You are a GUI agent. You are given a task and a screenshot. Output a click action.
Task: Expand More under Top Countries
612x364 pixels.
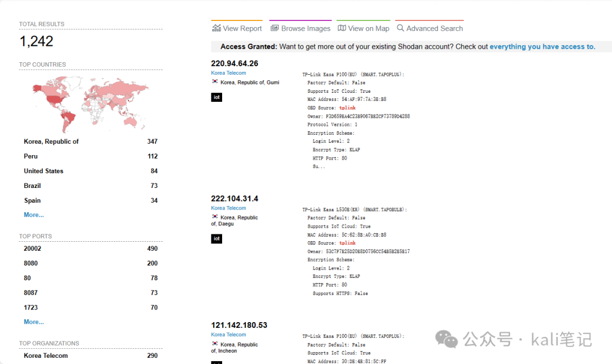[x=34, y=215]
